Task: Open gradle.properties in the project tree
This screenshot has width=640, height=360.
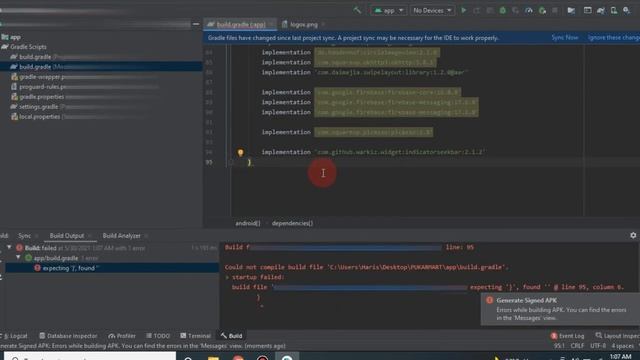Action: point(38,97)
